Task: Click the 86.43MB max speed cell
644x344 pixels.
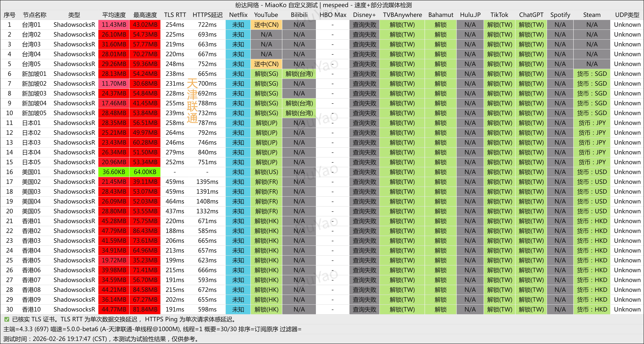Action: [x=145, y=231]
